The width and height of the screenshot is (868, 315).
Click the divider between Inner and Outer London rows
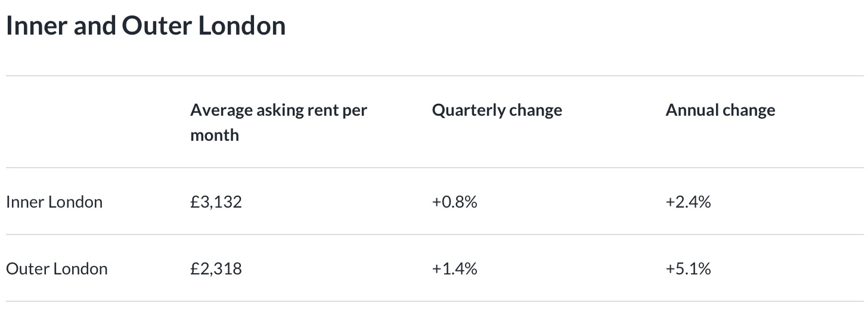coord(434,234)
